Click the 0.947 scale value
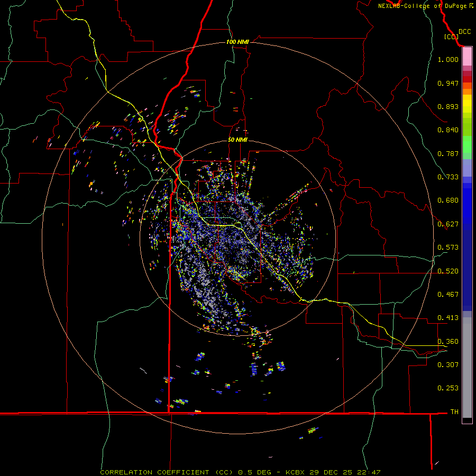The image size is (476, 476). point(448,83)
